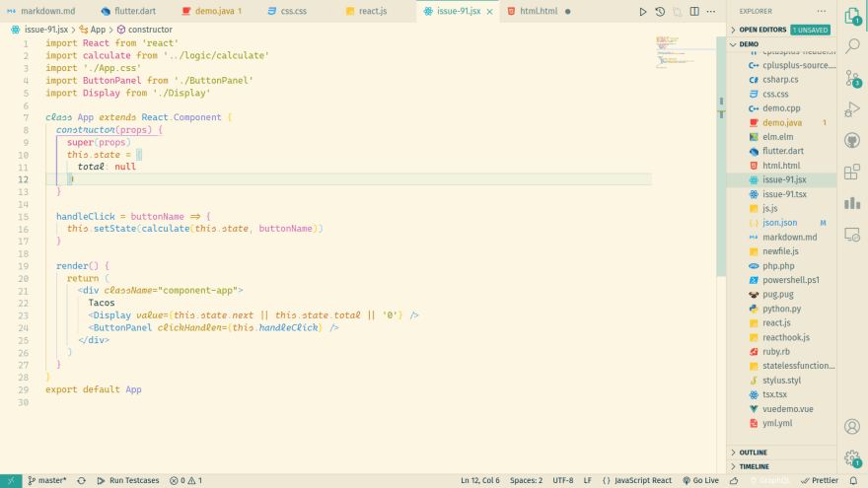This screenshot has width=868, height=488.
Task: Close the issue-91.jsx tab
Action: click(490, 11)
